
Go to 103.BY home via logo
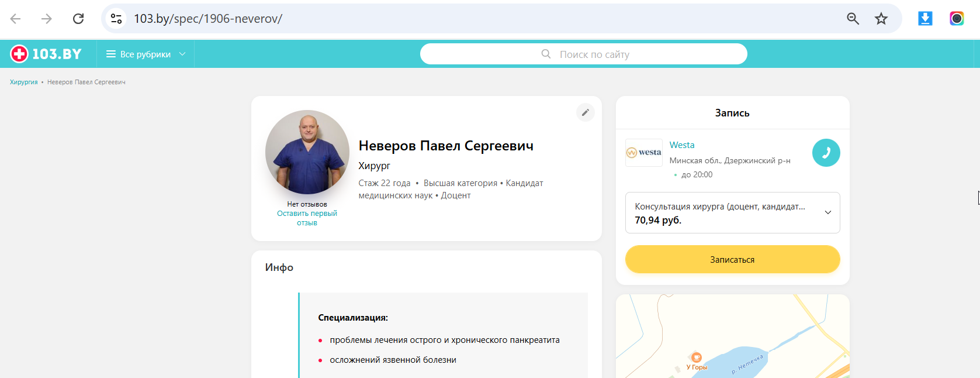46,54
